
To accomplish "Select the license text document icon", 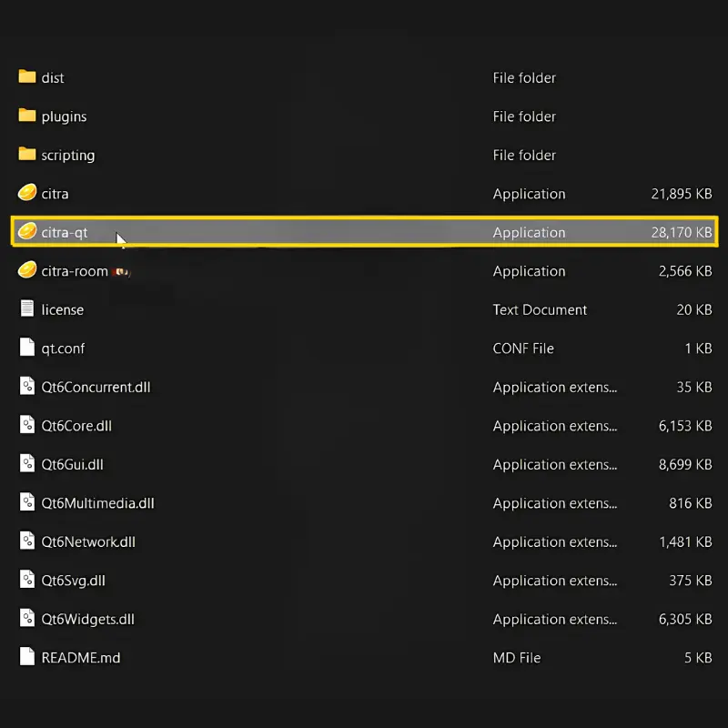I will click(x=27, y=309).
